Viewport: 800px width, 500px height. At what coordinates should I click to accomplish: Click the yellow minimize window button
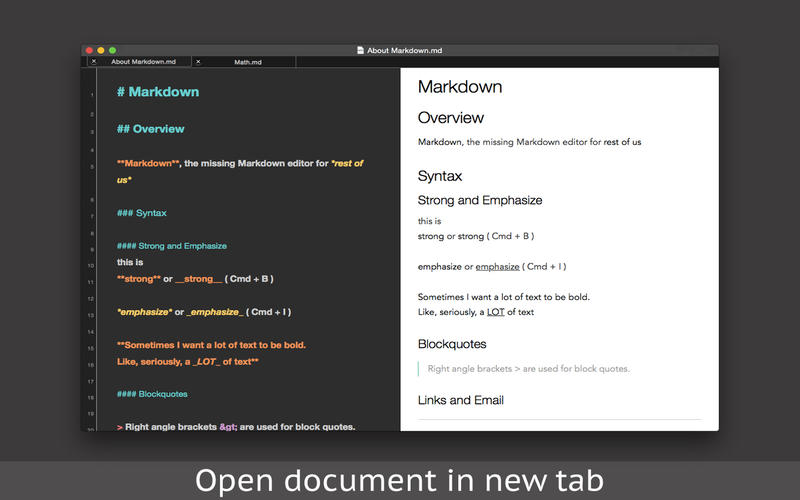pos(101,50)
